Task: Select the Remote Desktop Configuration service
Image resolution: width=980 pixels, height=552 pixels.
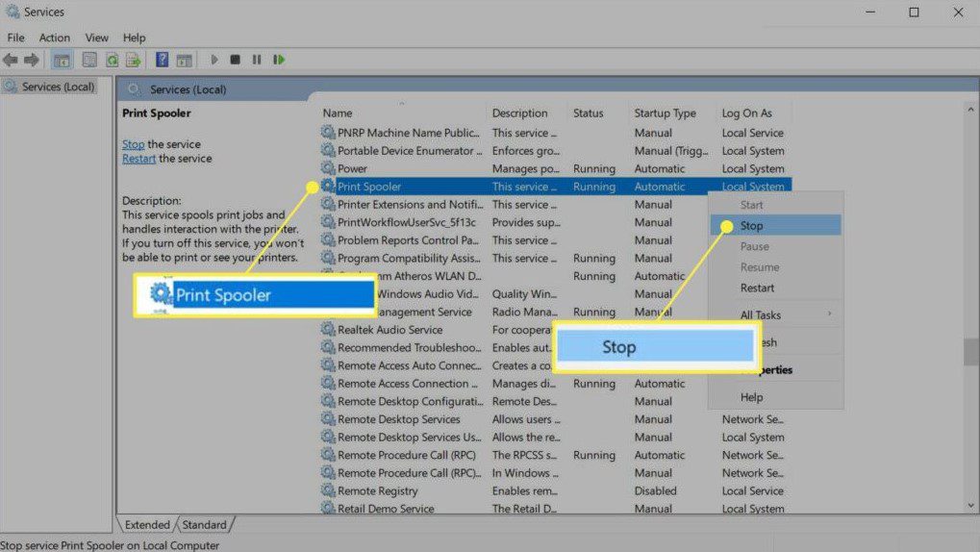Action: click(x=514, y=401)
